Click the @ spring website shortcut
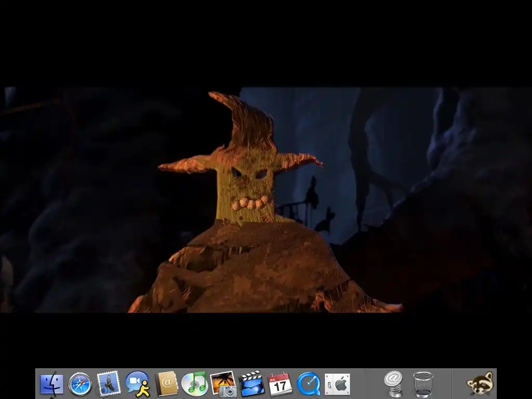The image size is (532, 399). point(394,384)
